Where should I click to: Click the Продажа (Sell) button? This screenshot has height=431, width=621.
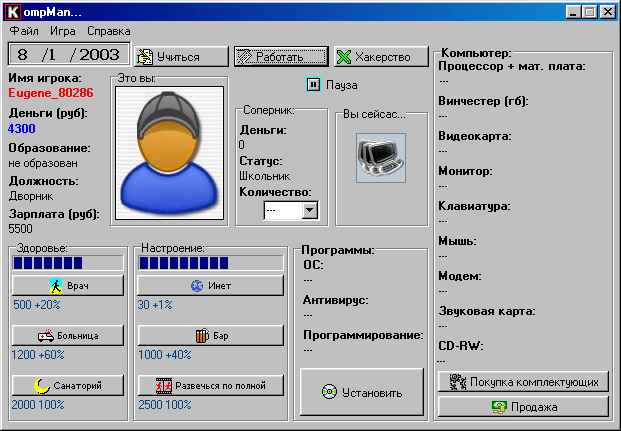click(x=523, y=407)
